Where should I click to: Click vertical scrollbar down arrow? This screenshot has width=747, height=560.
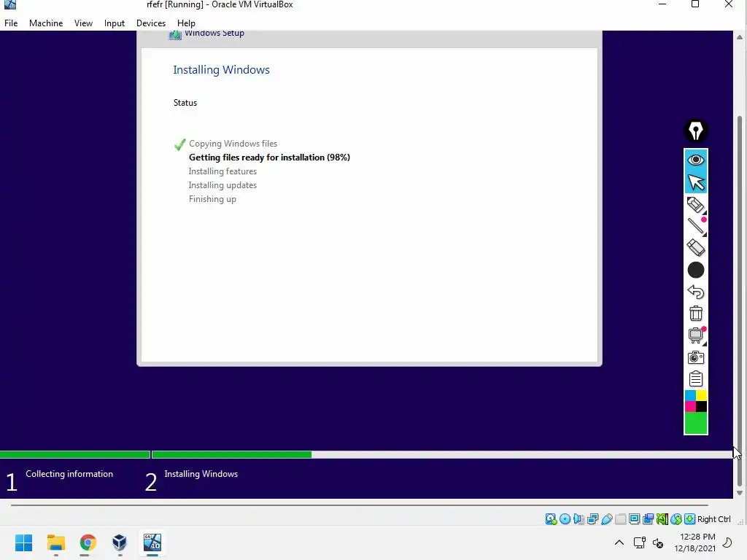(740, 493)
